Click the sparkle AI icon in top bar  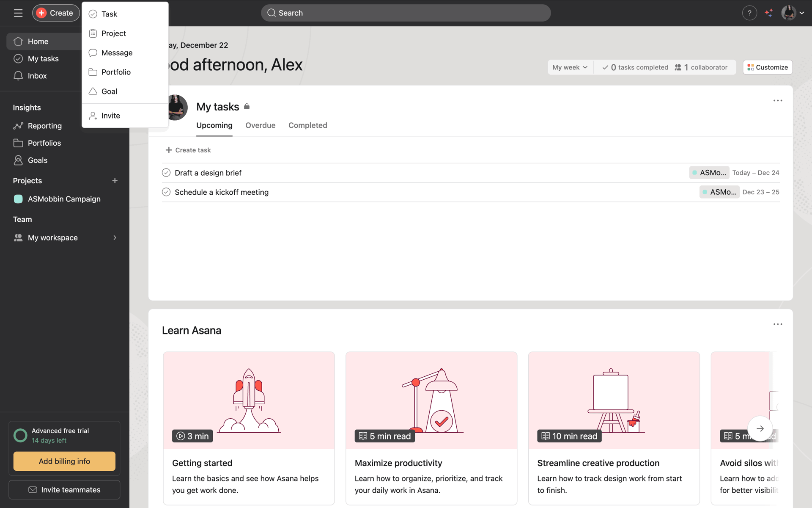[x=769, y=13]
